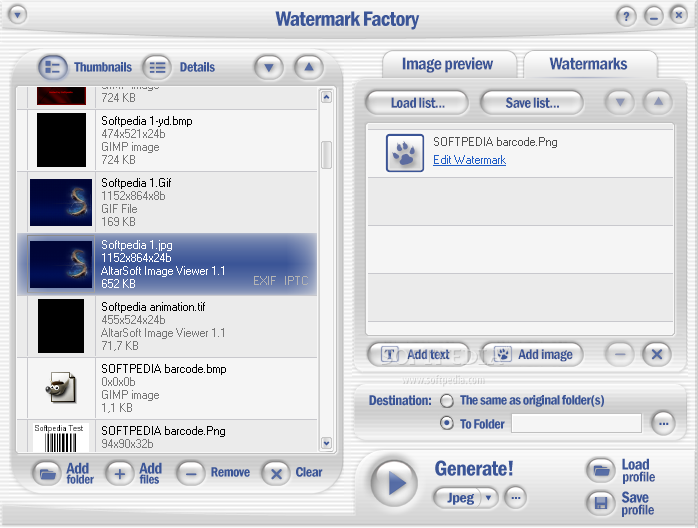Screen dimensions: 698x528
Task: Clear all watermarks with X button
Action: (657, 354)
